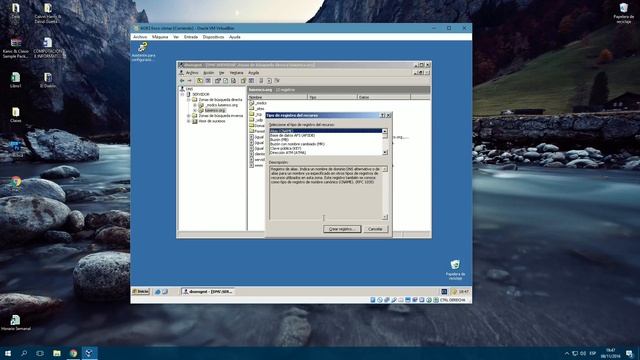640x360 pixels.
Task: Open VirtualBox Dispositivos menu
Action: pos(213,37)
